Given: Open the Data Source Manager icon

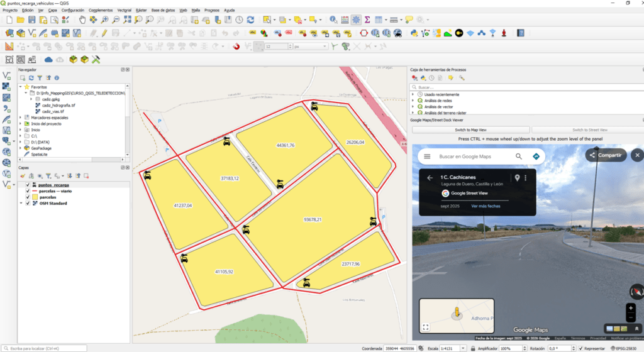Looking at the screenshot, I should click(x=9, y=33).
